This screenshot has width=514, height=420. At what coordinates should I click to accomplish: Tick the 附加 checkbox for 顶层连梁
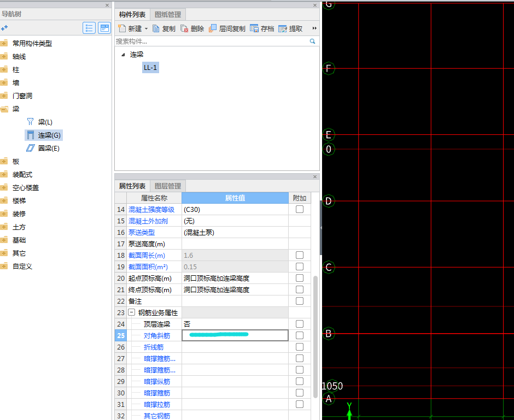click(300, 324)
